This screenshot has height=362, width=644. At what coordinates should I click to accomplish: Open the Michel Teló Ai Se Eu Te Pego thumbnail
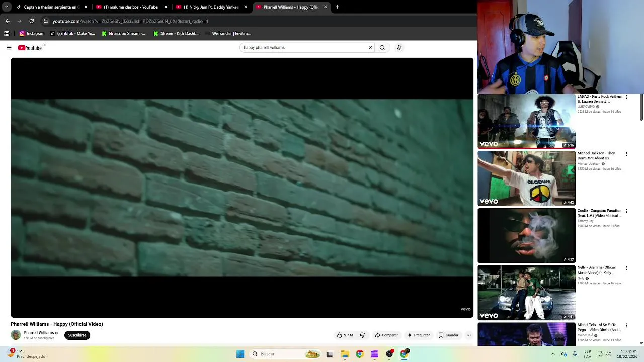coord(526,334)
